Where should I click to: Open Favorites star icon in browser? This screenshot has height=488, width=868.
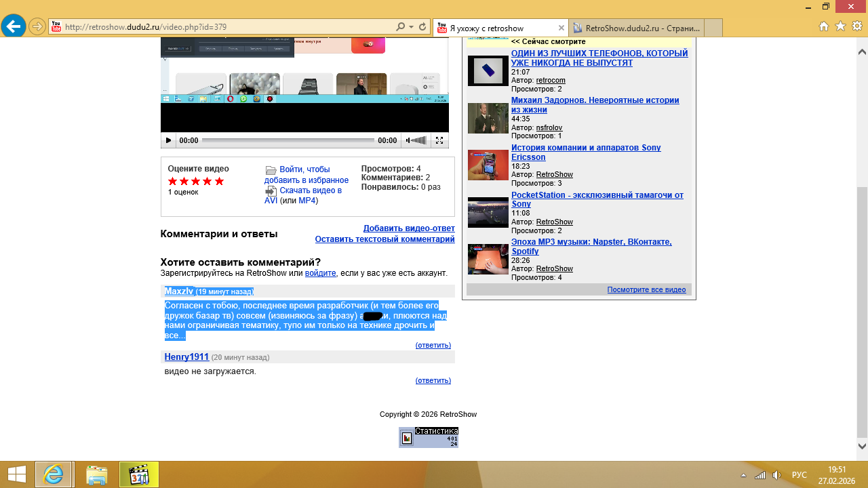(x=840, y=26)
